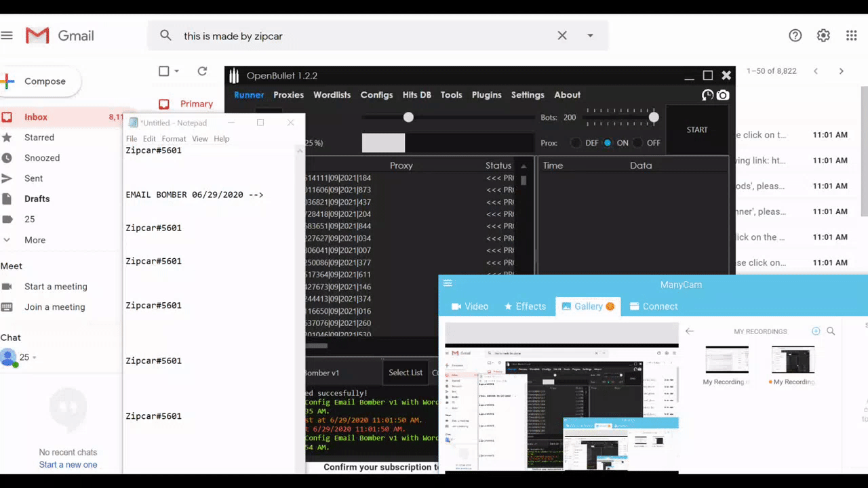The height and width of the screenshot is (488, 868).
Task: Open the Notepad View menu
Action: [x=199, y=139]
